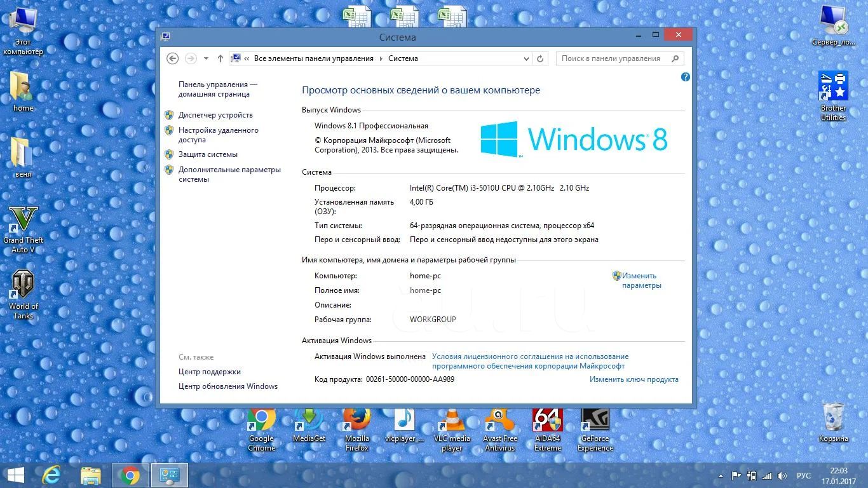Open File Explorer from the taskbar

(x=91, y=475)
